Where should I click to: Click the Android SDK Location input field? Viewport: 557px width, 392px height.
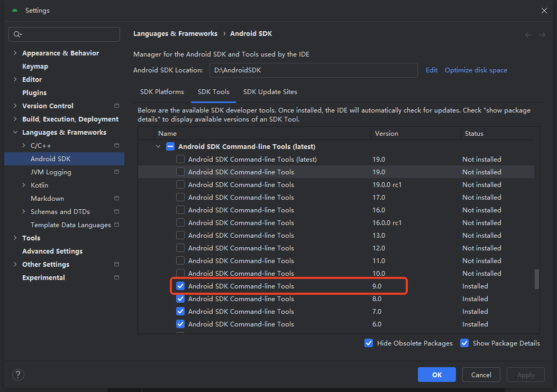tap(313, 70)
